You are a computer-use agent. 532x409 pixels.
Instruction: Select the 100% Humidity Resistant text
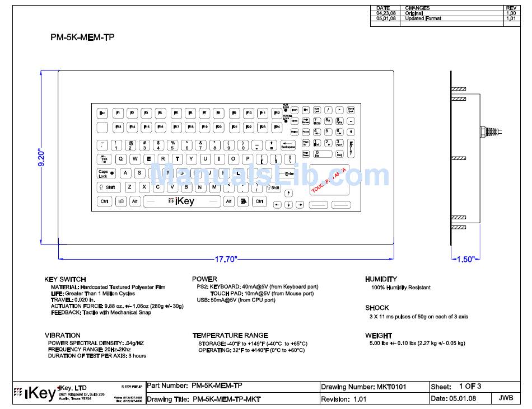click(x=401, y=288)
